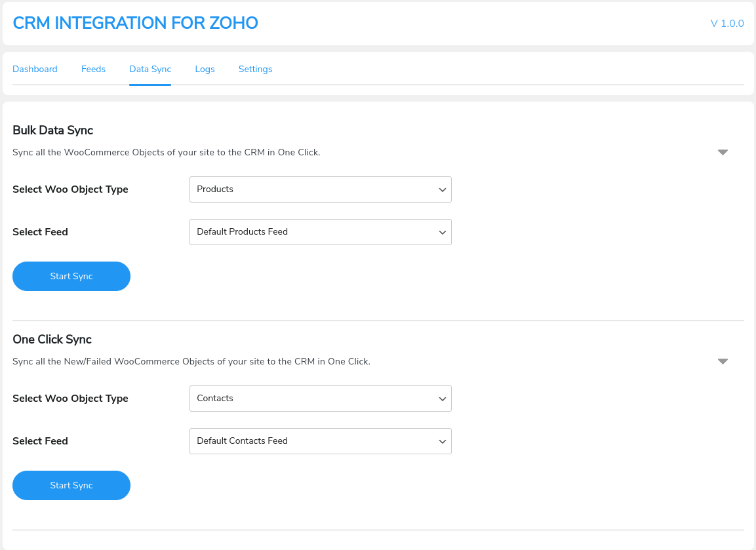Image resolution: width=756 pixels, height=550 pixels.
Task: Select the Data Sync tab
Action: coord(150,69)
